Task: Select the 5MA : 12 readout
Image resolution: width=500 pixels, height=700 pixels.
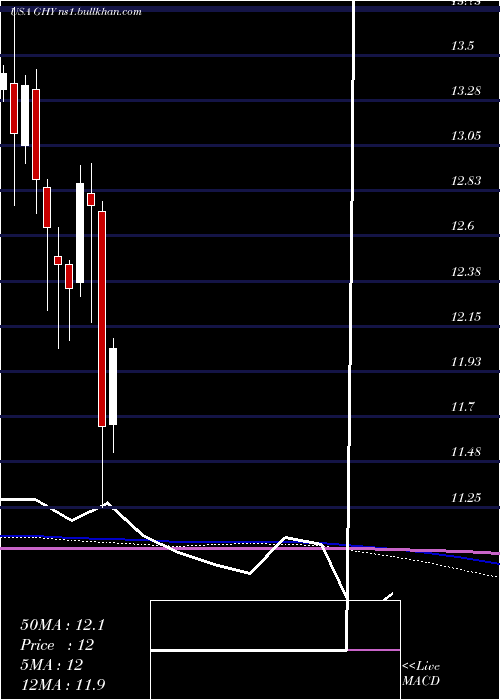Action: [51, 665]
